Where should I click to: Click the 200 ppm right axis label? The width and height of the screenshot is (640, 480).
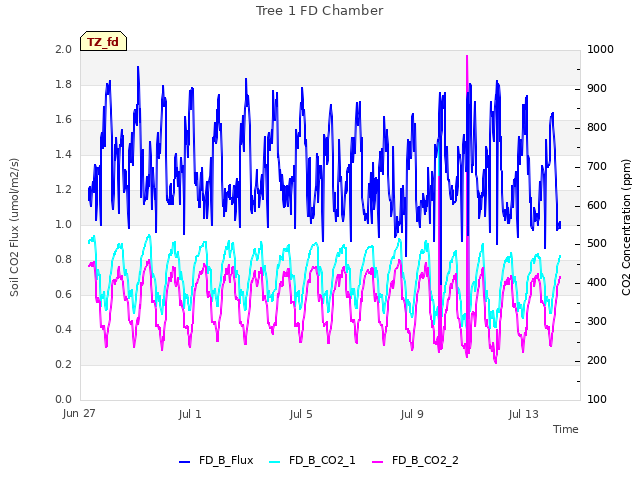pyautogui.click(x=597, y=360)
